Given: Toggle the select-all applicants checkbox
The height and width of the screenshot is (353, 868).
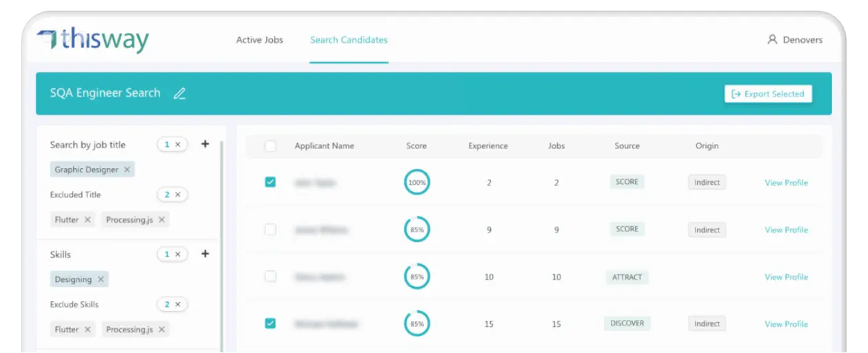Looking at the screenshot, I should pos(270,146).
